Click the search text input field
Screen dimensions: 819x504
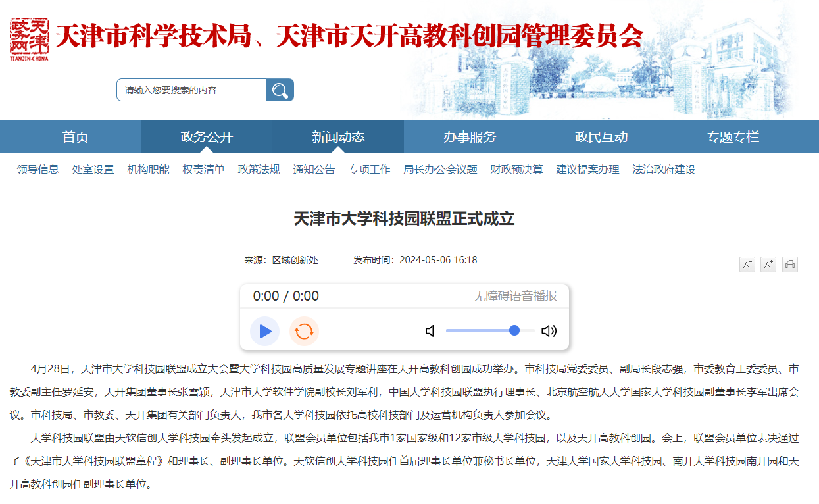[x=191, y=90]
